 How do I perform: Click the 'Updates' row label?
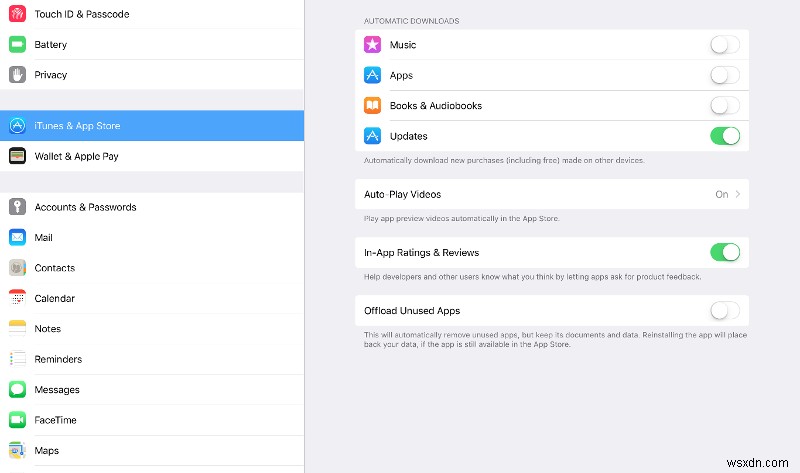[409, 136]
